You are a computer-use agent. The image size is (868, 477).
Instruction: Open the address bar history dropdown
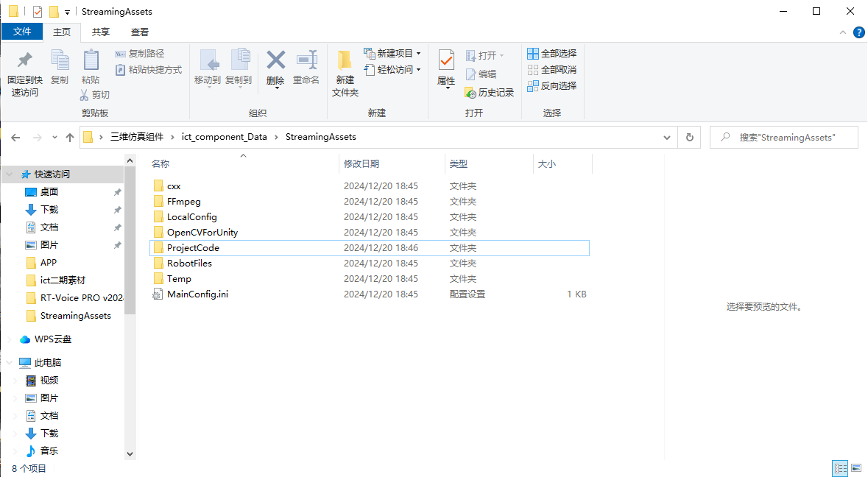[667, 138]
